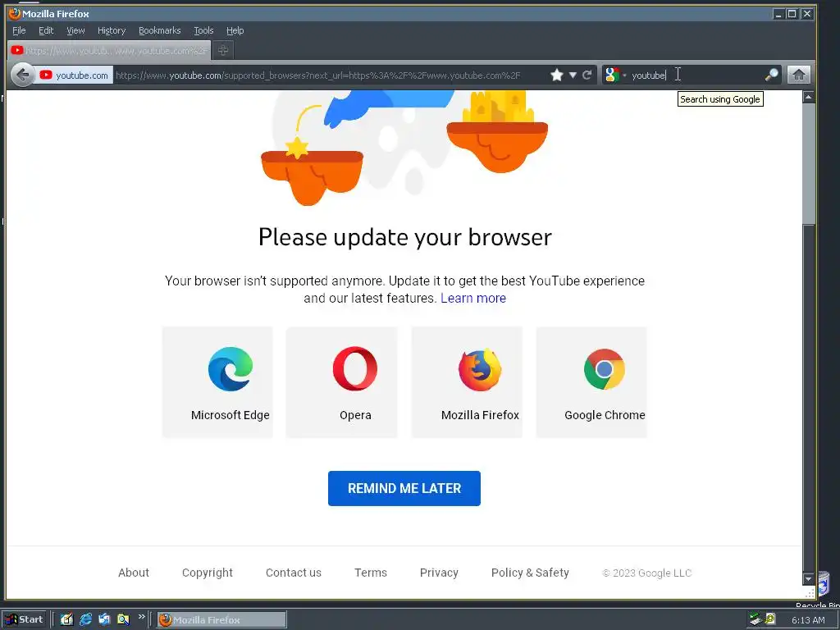
Task: Open the Policy & Safety footer link
Action: tap(530, 573)
